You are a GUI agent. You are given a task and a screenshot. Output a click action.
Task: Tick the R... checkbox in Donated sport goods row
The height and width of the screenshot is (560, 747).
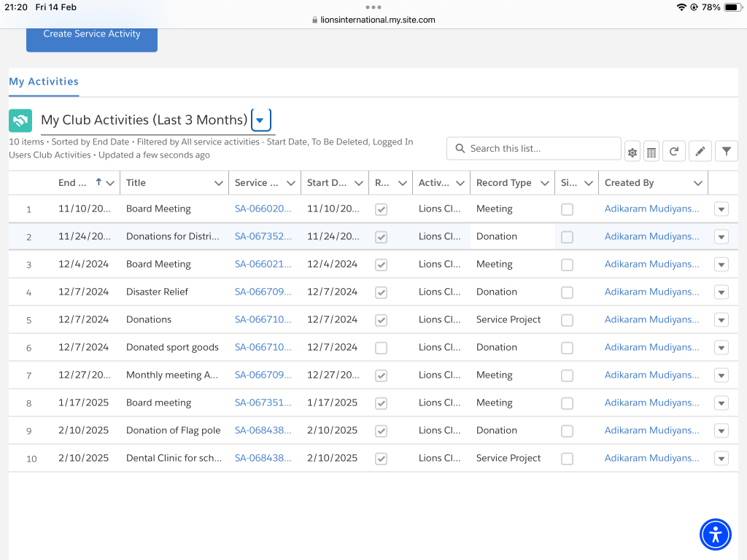pos(381,348)
